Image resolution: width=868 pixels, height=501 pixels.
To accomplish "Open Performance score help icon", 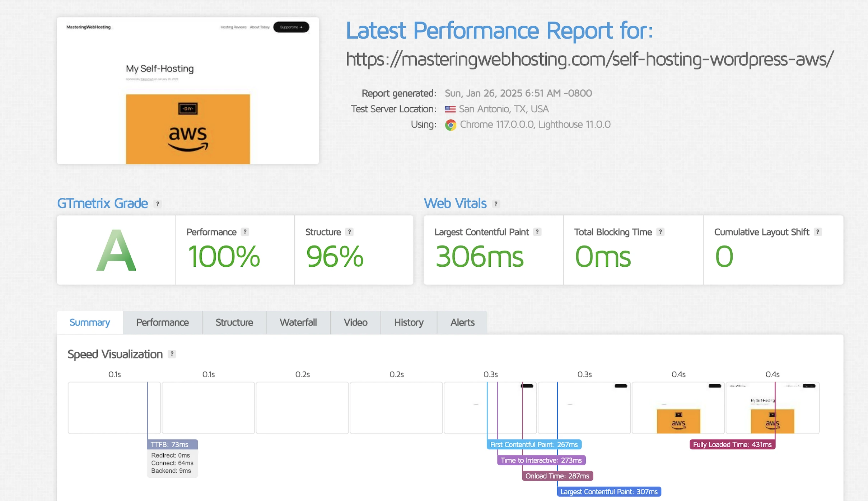I will 245,232.
